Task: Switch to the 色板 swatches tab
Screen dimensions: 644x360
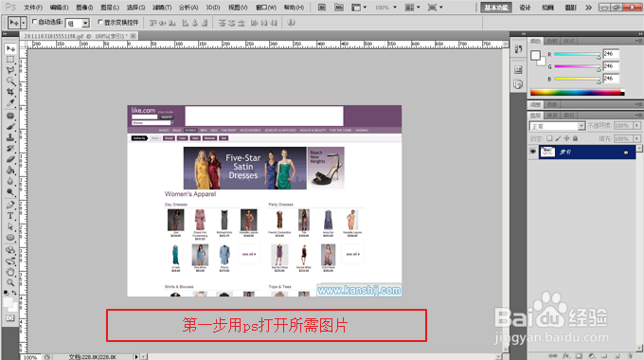Action: [551, 41]
